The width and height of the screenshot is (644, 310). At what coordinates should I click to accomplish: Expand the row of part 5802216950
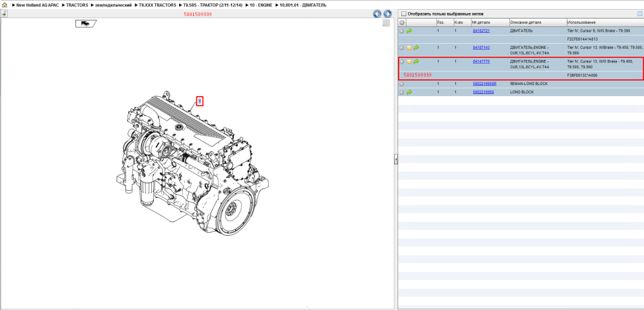pos(402,93)
